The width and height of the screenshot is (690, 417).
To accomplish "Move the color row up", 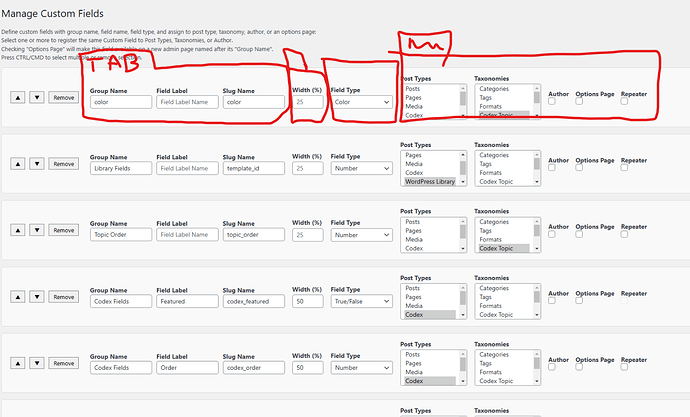I will pyautogui.click(x=18, y=98).
